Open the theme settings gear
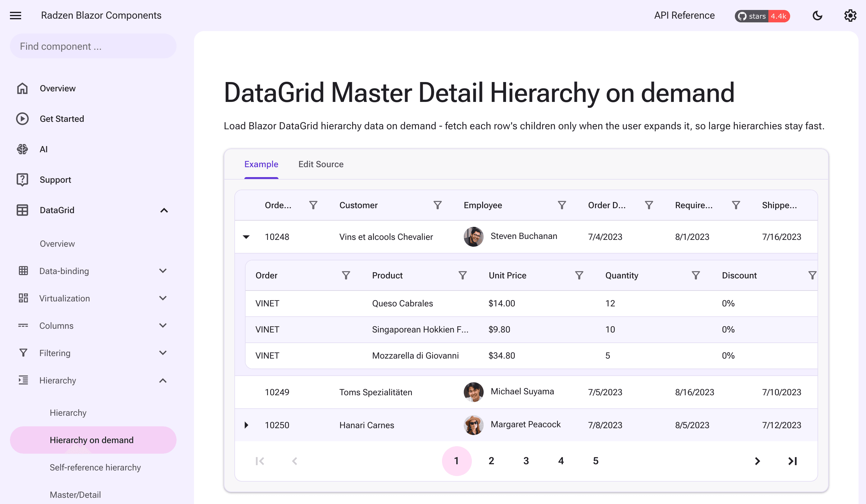This screenshot has height=504, width=866. pyautogui.click(x=850, y=16)
